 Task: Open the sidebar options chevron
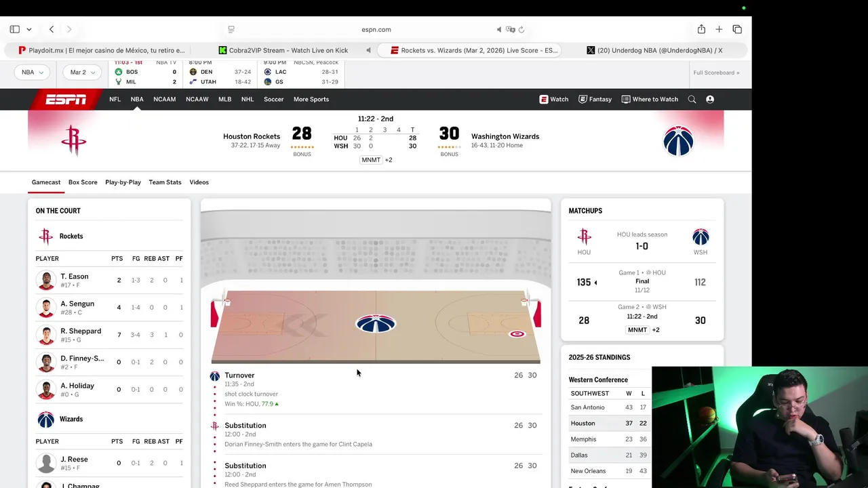pyautogui.click(x=28, y=30)
